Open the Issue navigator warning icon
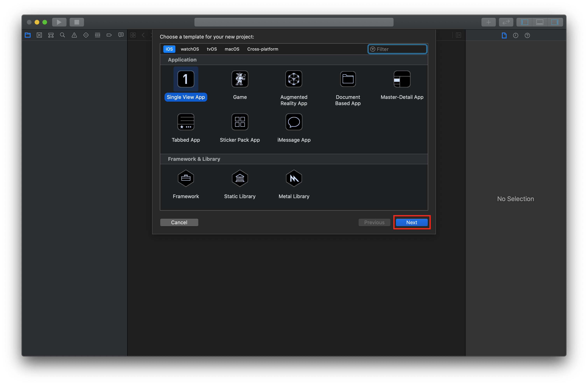The image size is (588, 385). [x=74, y=35]
